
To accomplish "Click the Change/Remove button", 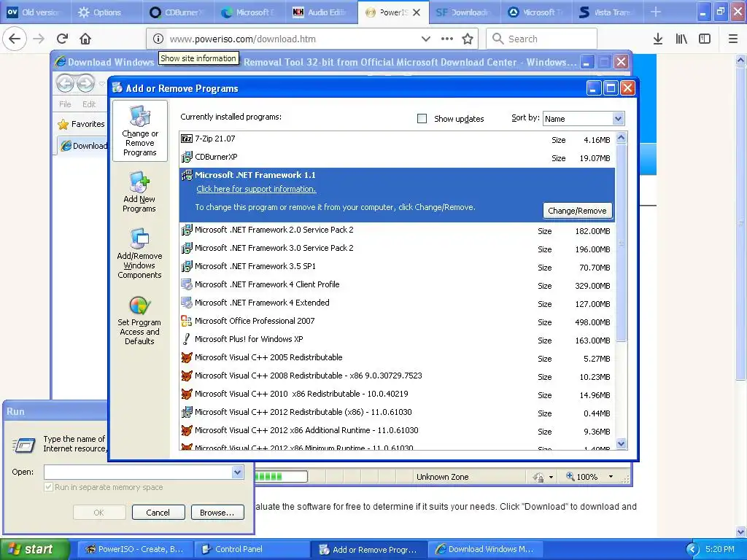I will point(577,211).
